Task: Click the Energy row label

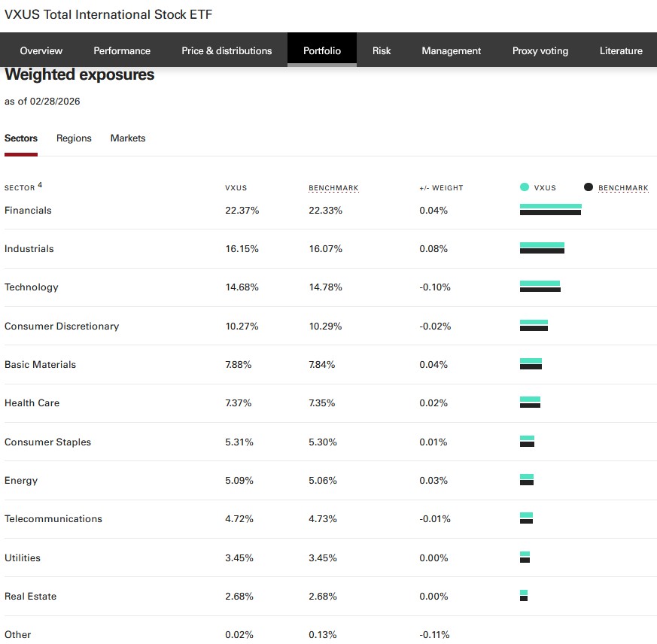Action: (21, 481)
